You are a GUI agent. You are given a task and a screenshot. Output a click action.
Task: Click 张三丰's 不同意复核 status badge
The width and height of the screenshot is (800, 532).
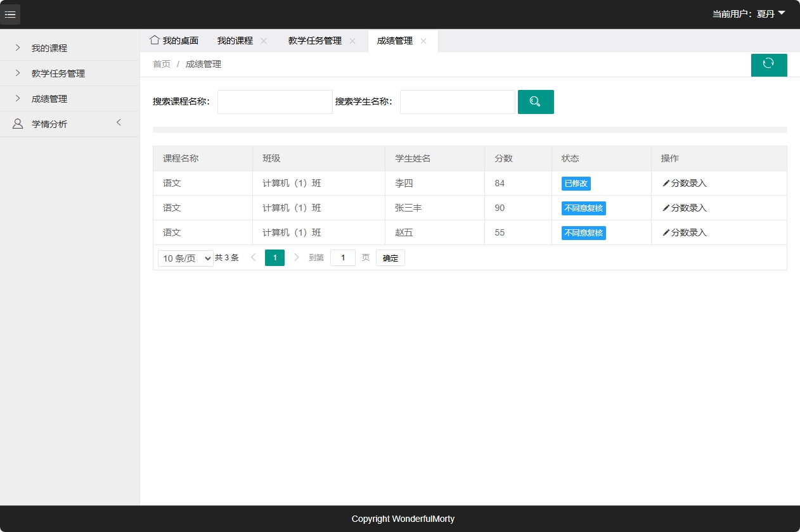coord(583,208)
